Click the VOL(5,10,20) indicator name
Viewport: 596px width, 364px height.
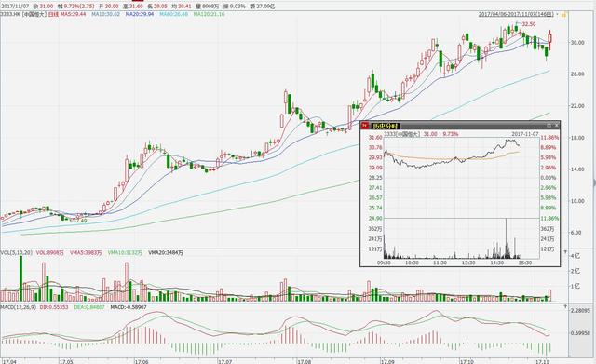pyautogui.click(x=16, y=252)
